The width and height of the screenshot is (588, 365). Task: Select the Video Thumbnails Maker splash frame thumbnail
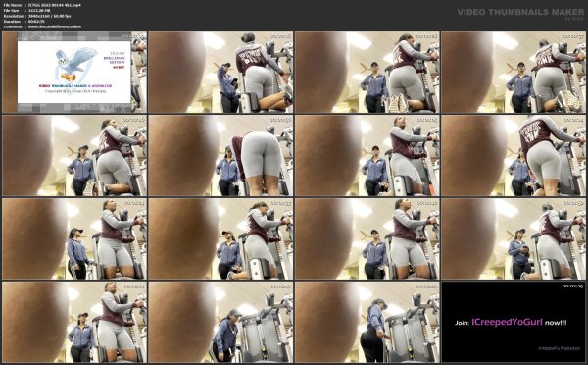pyautogui.click(x=74, y=72)
